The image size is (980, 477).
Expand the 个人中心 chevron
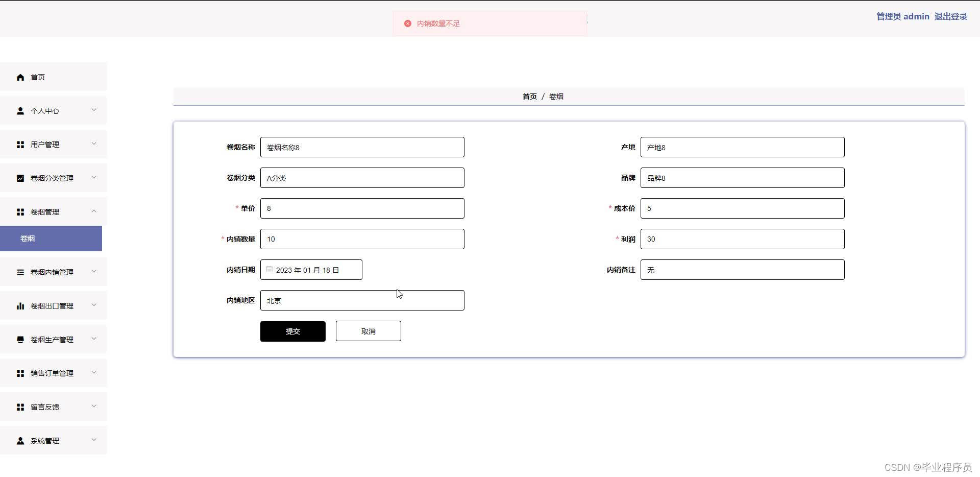(94, 110)
